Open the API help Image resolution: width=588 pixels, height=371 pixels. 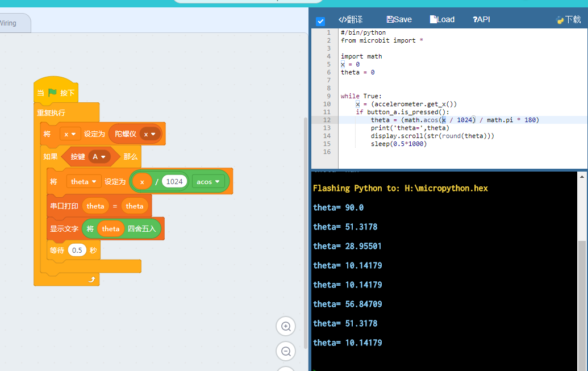482,19
